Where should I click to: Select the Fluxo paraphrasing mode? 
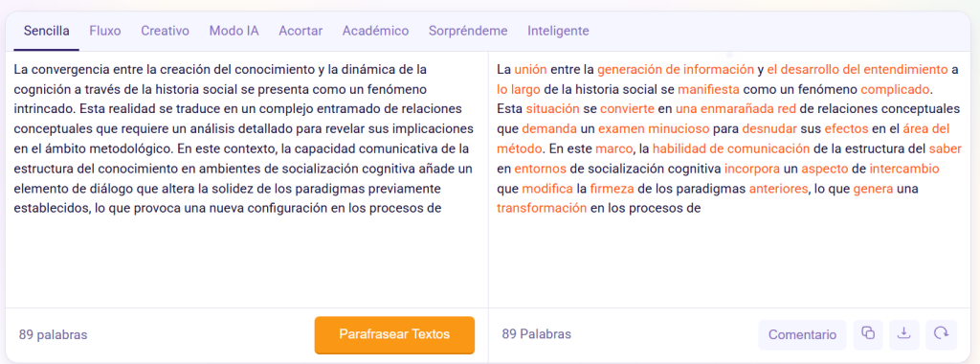coord(105,31)
